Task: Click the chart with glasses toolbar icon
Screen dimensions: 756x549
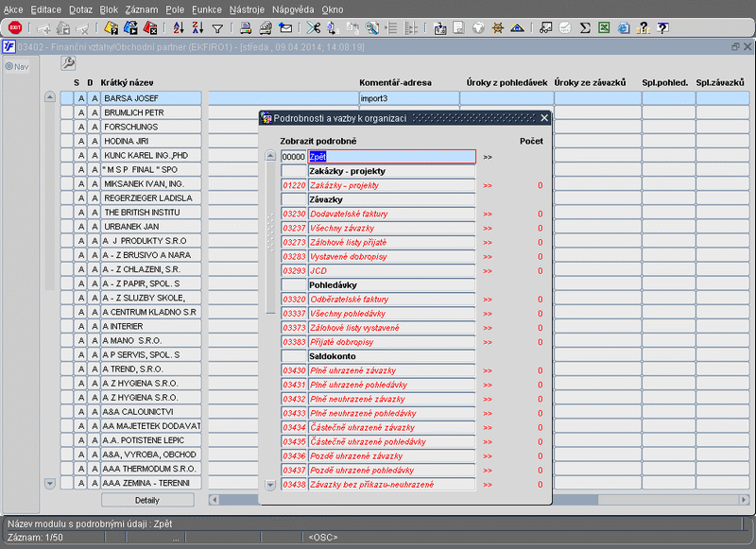Action: (x=546, y=28)
